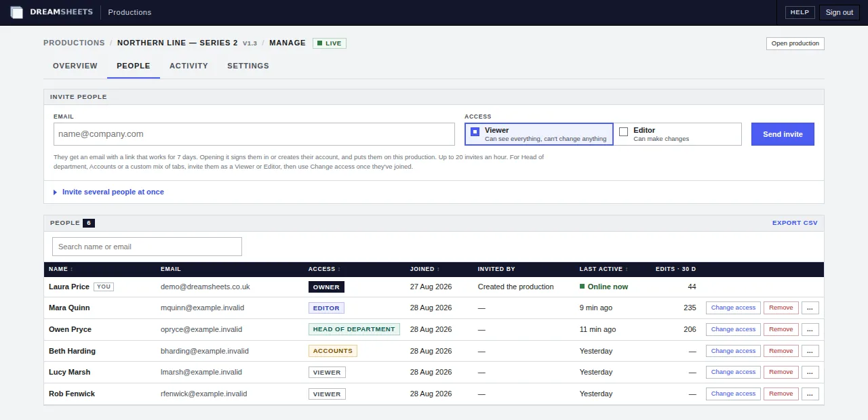This screenshot has width=868, height=420.
Task: Remove Rob Fenwick from production
Action: click(x=781, y=394)
